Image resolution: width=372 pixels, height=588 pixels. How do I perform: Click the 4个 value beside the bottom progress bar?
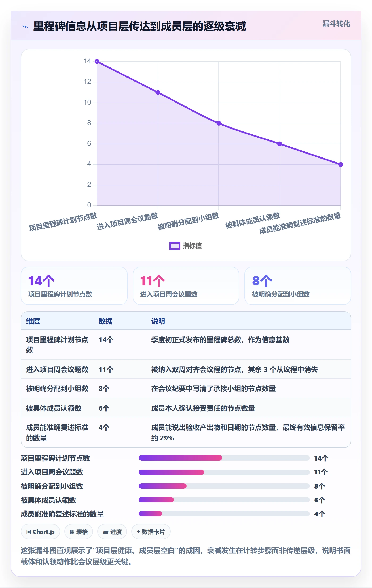click(320, 514)
